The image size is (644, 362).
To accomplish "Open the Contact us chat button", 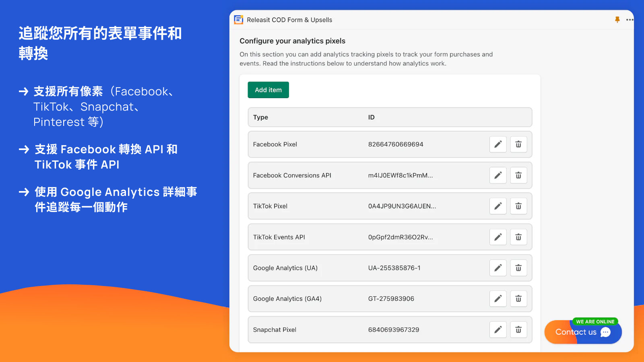I will pyautogui.click(x=583, y=332).
